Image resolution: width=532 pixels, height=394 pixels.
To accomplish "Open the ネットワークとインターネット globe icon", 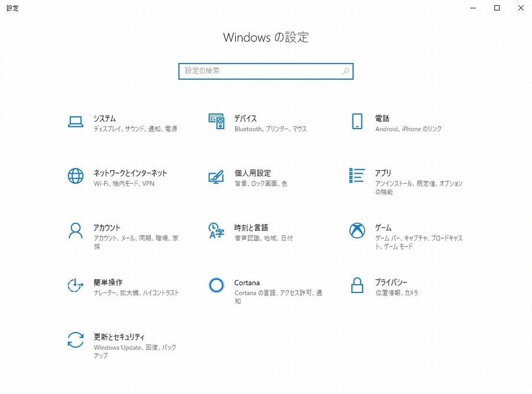I will (x=75, y=176).
